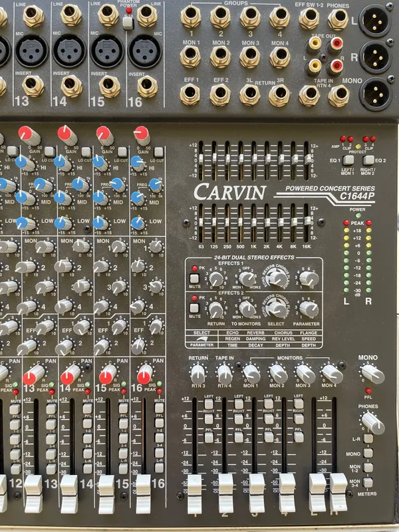The image size is (399, 532).
Task: Turn the channel 14 HI EQ knob
Action: point(63,163)
